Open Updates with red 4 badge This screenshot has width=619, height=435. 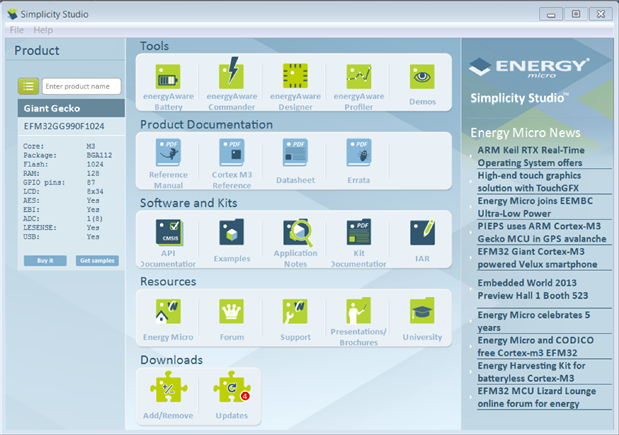tap(232, 387)
